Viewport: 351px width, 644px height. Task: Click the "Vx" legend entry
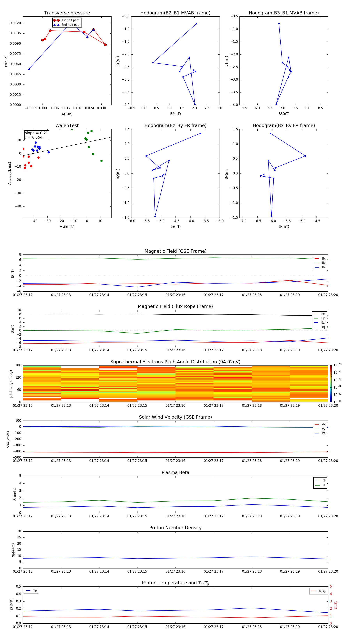[320, 424]
